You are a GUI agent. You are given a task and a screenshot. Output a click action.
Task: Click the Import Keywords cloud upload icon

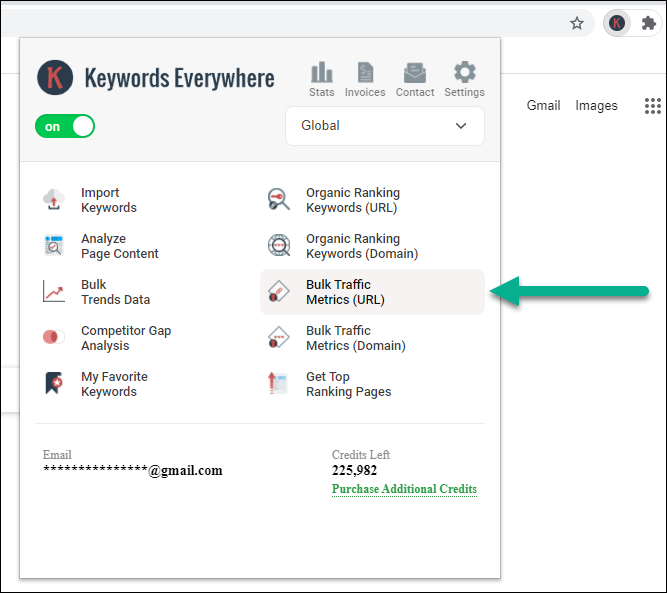(54, 200)
